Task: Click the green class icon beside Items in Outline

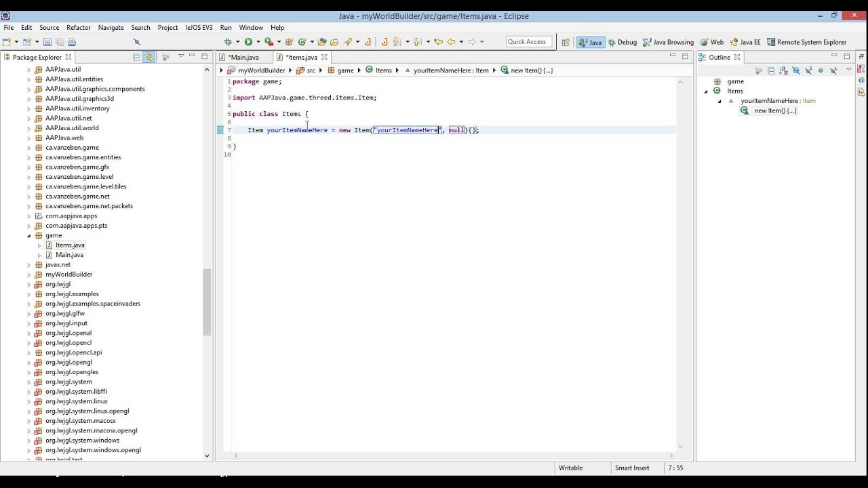Action: (717, 91)
